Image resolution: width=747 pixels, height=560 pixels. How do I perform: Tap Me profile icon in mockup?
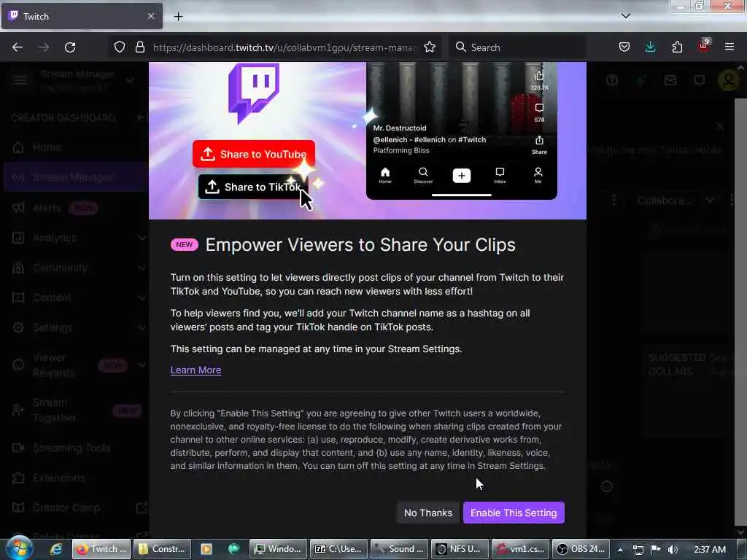pyautogui.click(x=538, y=175)
